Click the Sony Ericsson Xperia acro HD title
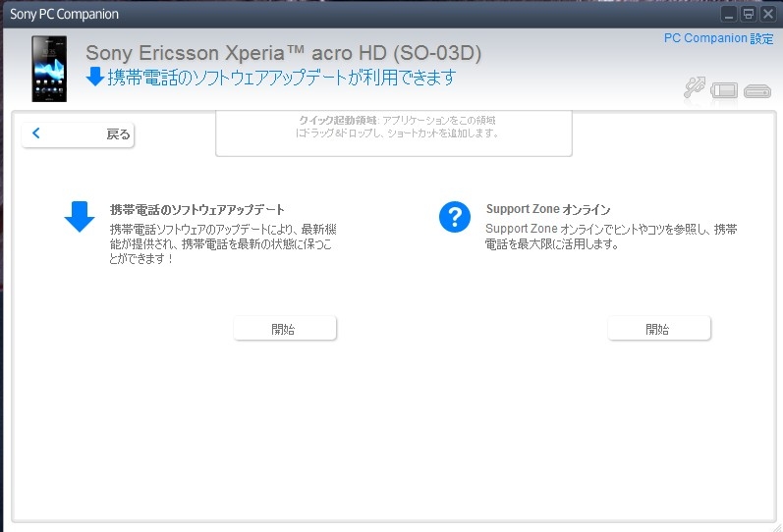Screen dimensions: 783x532 coord(284,53)
